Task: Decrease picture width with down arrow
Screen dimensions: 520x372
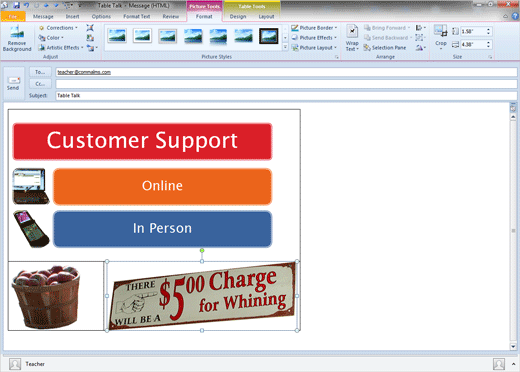Action: click(488, 46)
